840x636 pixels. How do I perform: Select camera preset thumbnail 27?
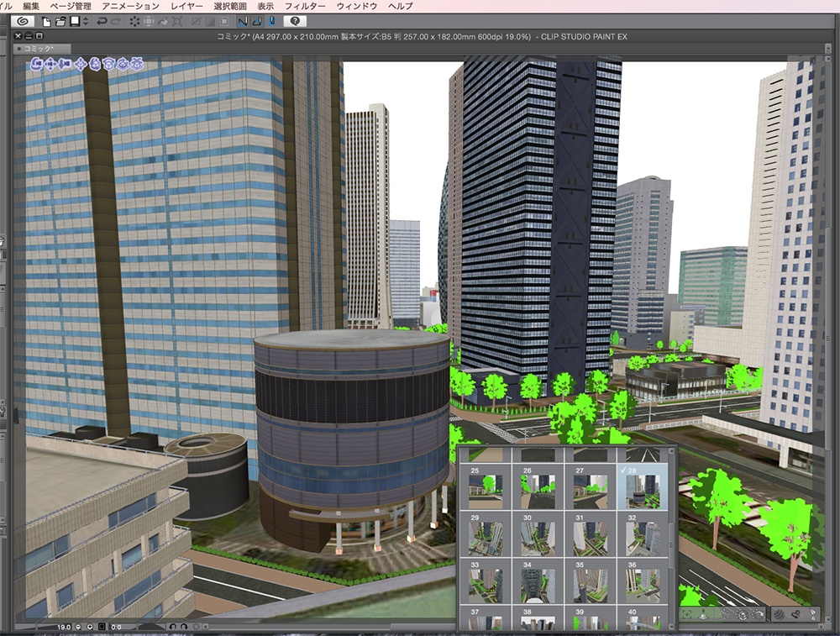coord(590,487)
